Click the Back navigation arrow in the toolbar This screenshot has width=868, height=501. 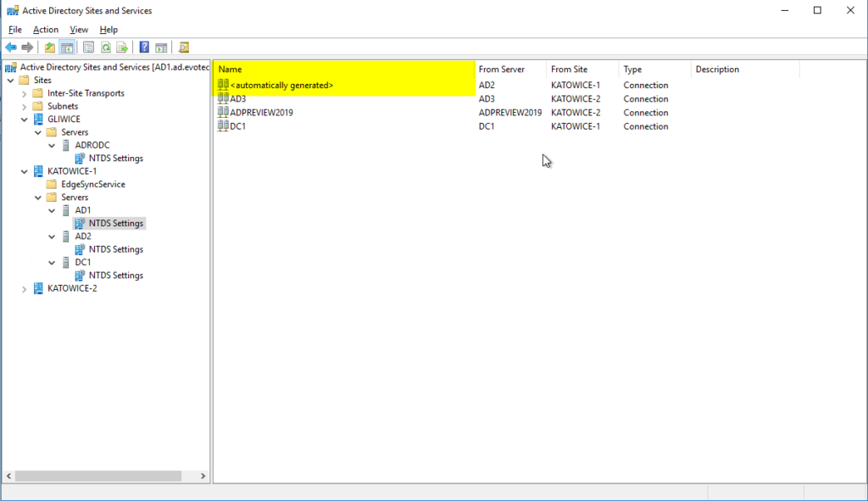tap(9, 47)
